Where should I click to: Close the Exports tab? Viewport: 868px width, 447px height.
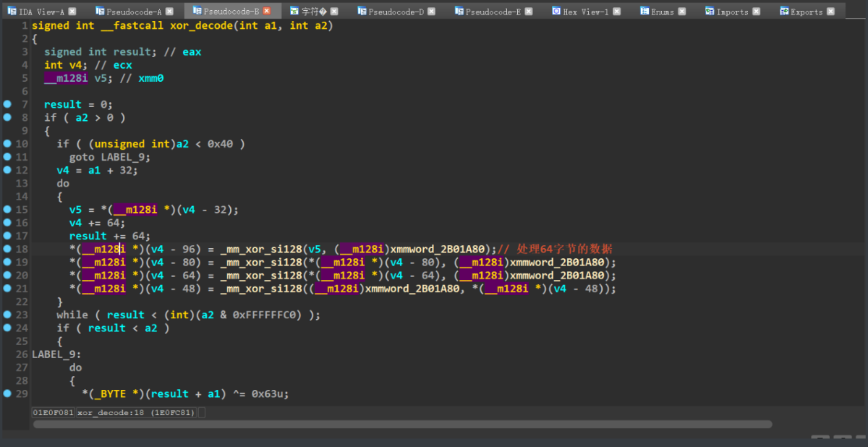830,12
